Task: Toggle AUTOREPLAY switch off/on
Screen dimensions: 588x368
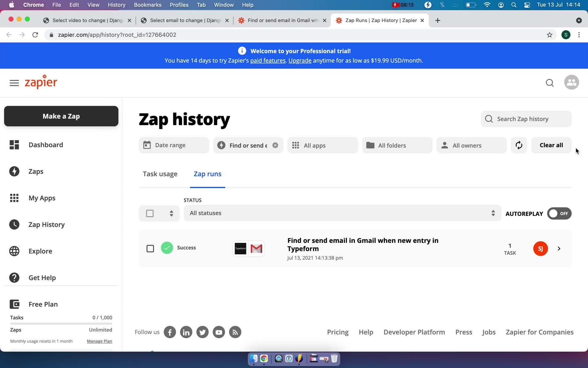Action: tap(559, 213)
